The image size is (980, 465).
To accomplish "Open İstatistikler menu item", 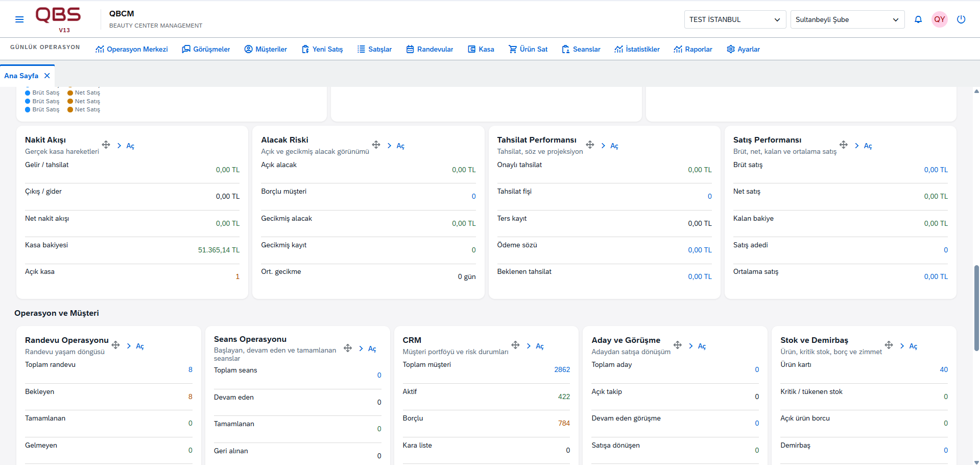I will coord(637,49).
